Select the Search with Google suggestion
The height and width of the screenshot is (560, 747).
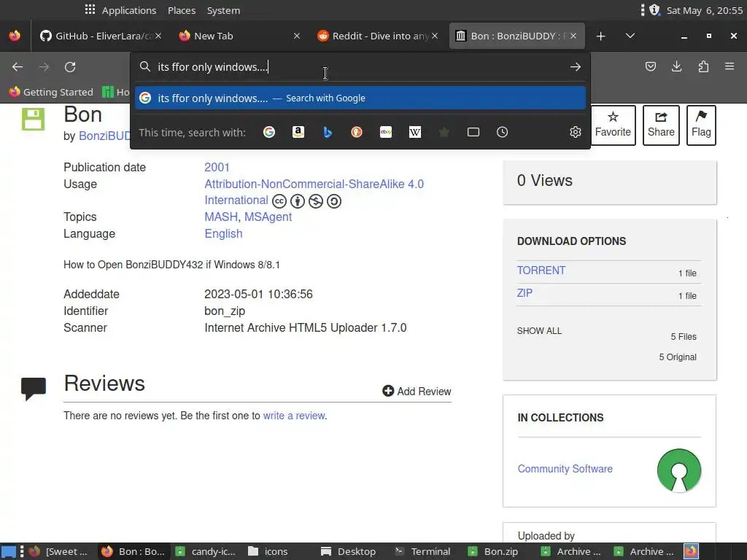[360, 98]
